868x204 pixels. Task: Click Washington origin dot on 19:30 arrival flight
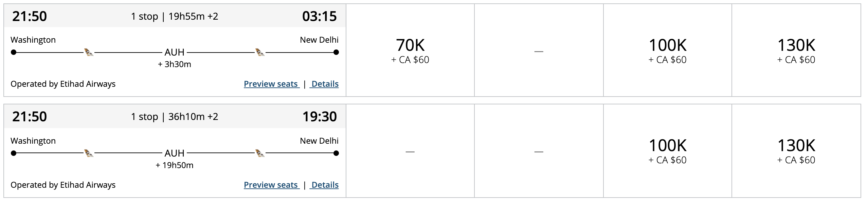[14, 153]
